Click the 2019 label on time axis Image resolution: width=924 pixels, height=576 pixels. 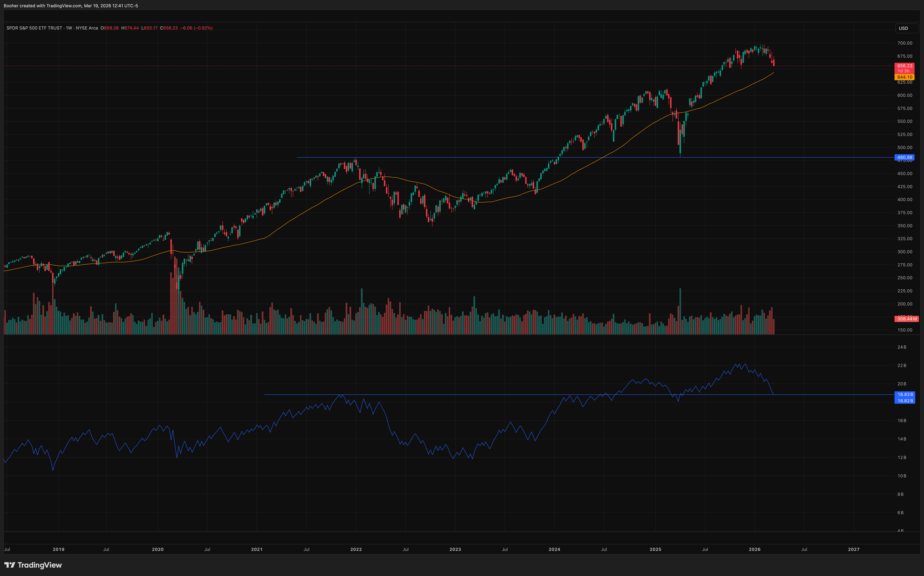(x=58, y=549)
